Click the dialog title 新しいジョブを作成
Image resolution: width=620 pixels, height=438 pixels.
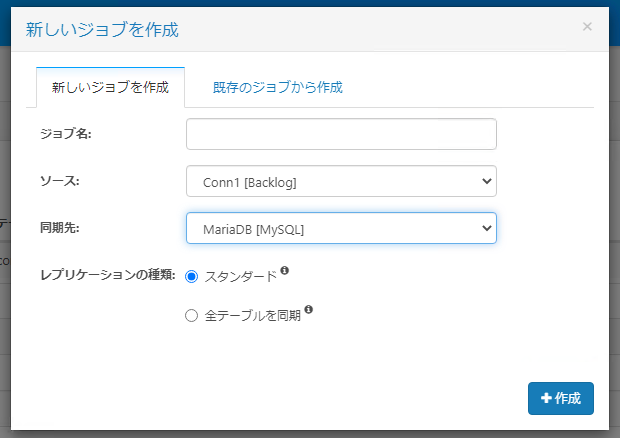(x=102, y=29)
